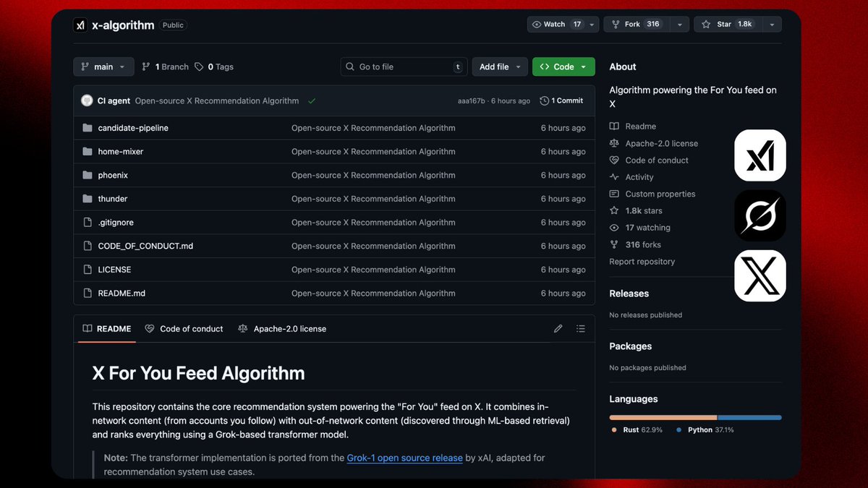Open the green Code dropdown button
Viewport: 868px width, 488px height.
click(x=563, y=67)
